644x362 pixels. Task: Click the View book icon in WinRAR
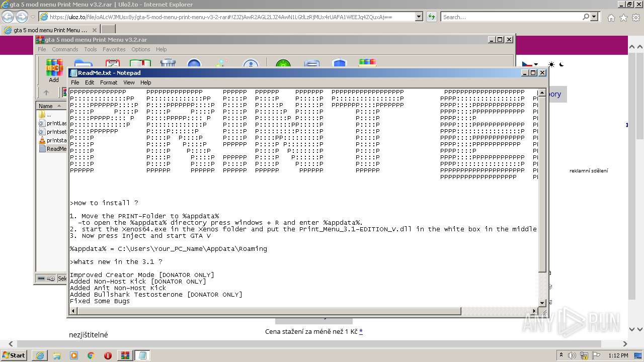click(x=140, y=64)
